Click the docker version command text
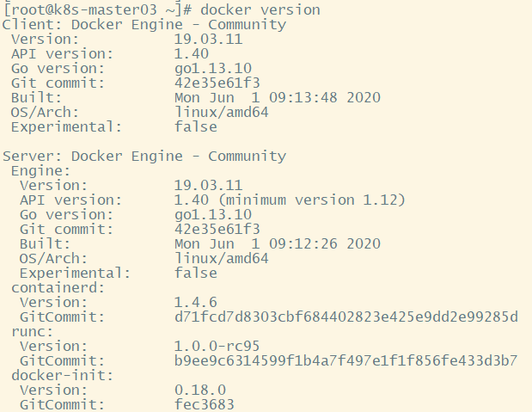Image resolution: width=532 pixels, height=412 pixels. pos(260,9)
